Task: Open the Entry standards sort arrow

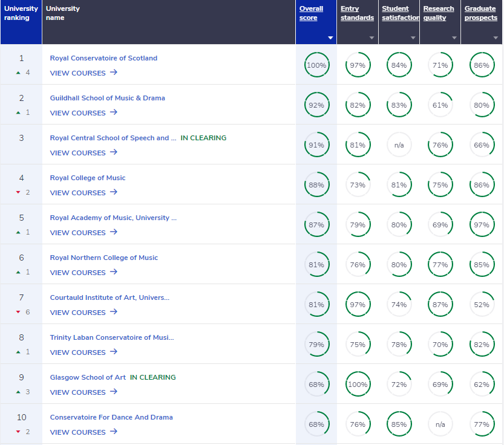Action: (372, 38)
